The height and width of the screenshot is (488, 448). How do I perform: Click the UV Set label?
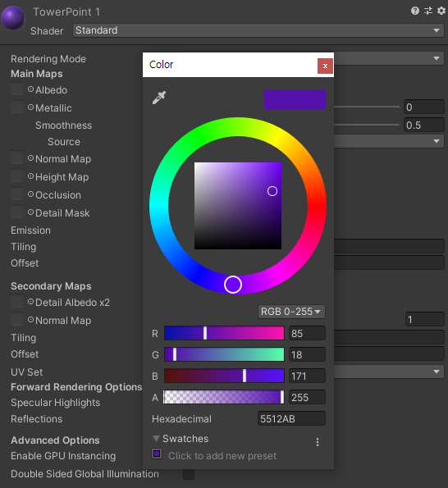pos(27,372)
